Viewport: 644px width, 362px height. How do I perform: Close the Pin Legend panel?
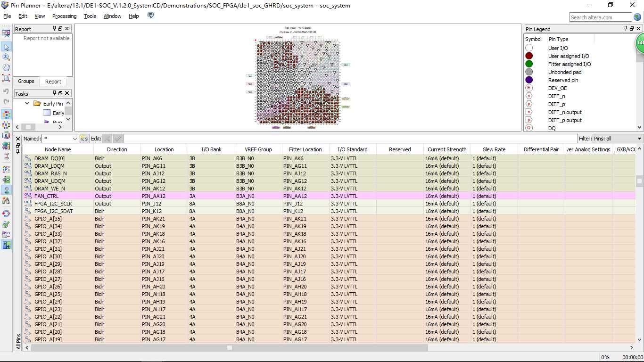click(x=639, y=29)
